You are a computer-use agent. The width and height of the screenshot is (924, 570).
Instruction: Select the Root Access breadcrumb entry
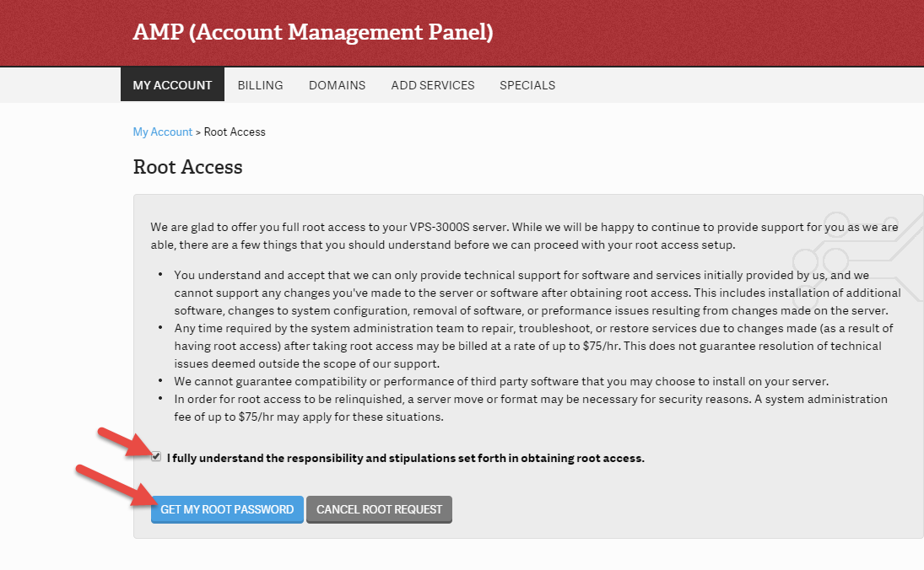(x=235, y=132)
